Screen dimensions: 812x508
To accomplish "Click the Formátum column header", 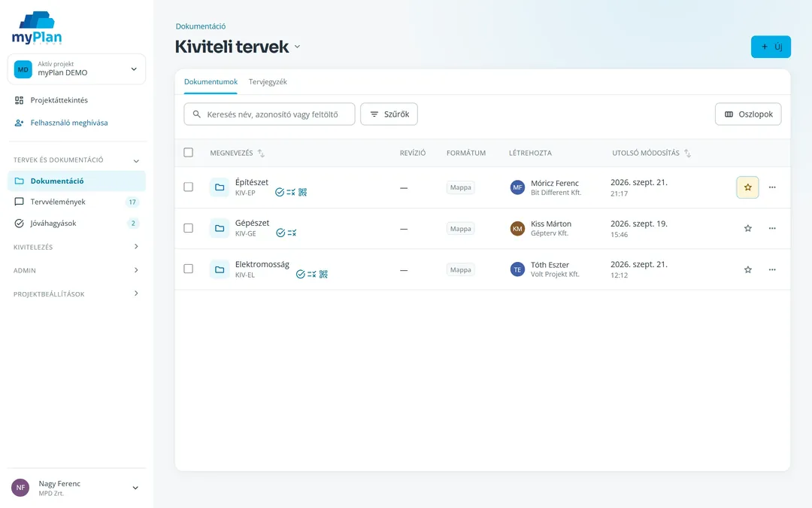I will point(466,153).
